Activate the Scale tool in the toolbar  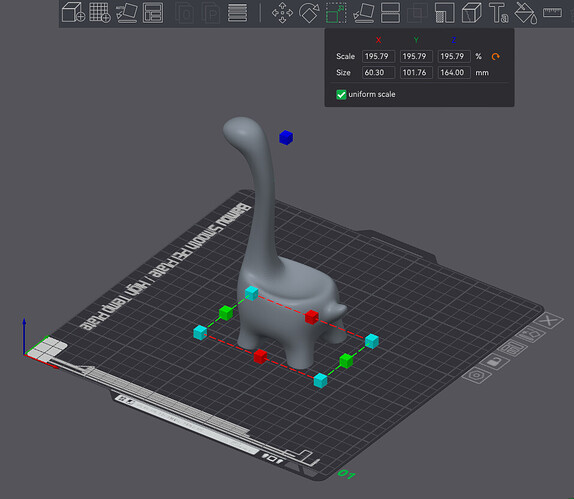336,12
